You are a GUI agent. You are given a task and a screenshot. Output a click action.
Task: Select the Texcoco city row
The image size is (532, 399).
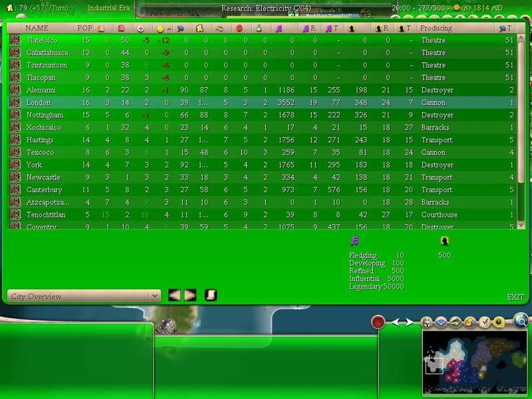click(262, 152)
